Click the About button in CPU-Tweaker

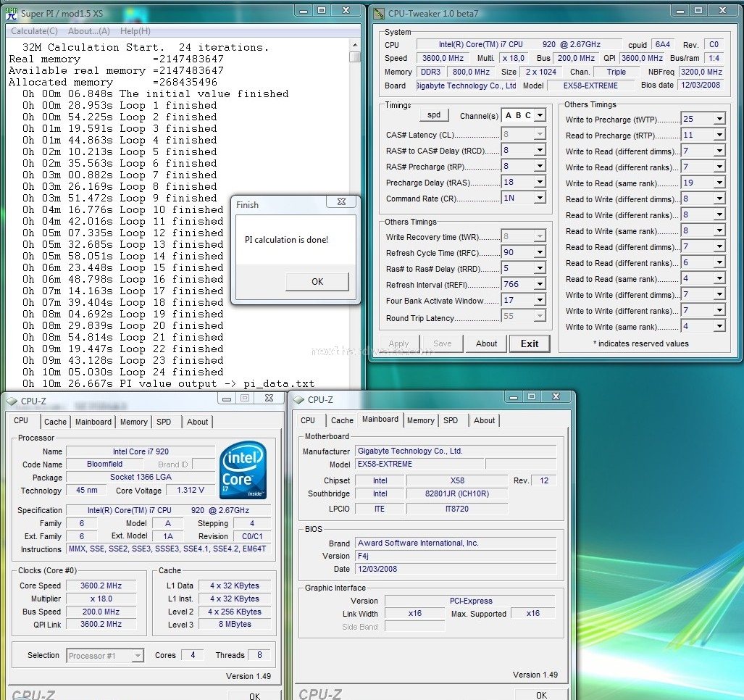pyautogui.click(x=486, y=343)
